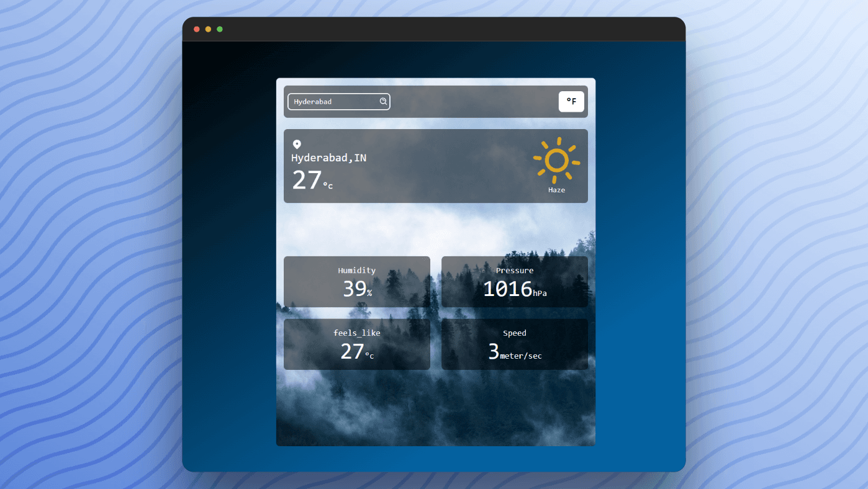The height and width of the screenshot is (489, 868).
Task: Toggle temperature units to Fahrenheit
Action: 571,101
